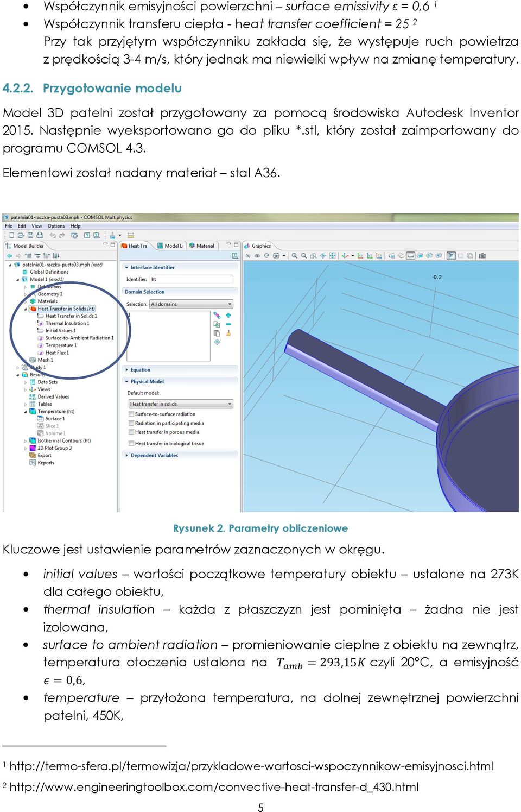
Task: Click the Build All brush icon in toolbar
Action: [x=112, y=235]
